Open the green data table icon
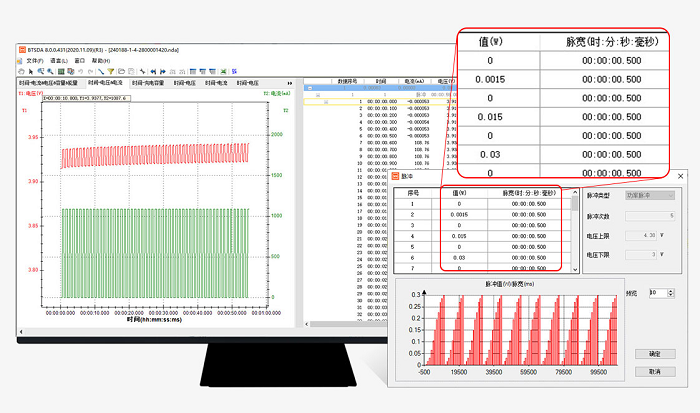 click(x=61, y=71)
